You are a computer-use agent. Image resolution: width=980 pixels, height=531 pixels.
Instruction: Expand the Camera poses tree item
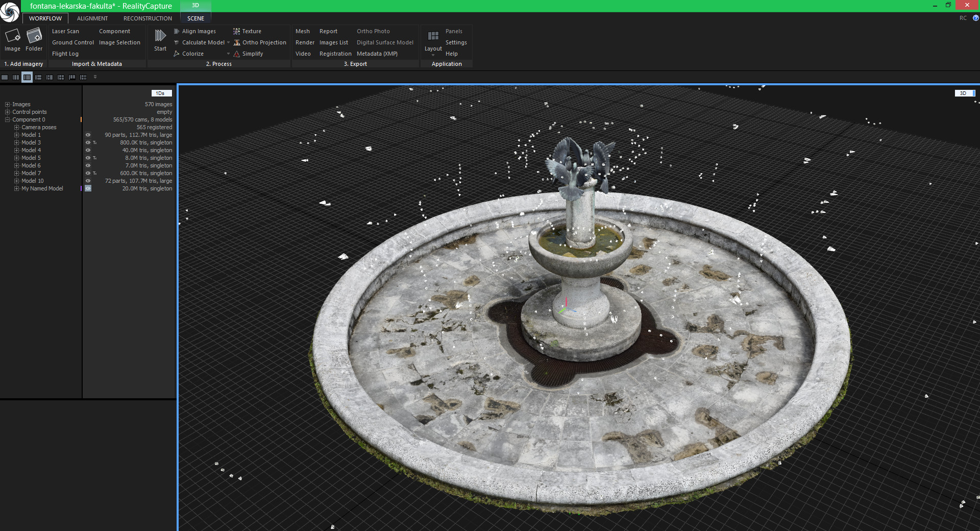tap(16, 127)
